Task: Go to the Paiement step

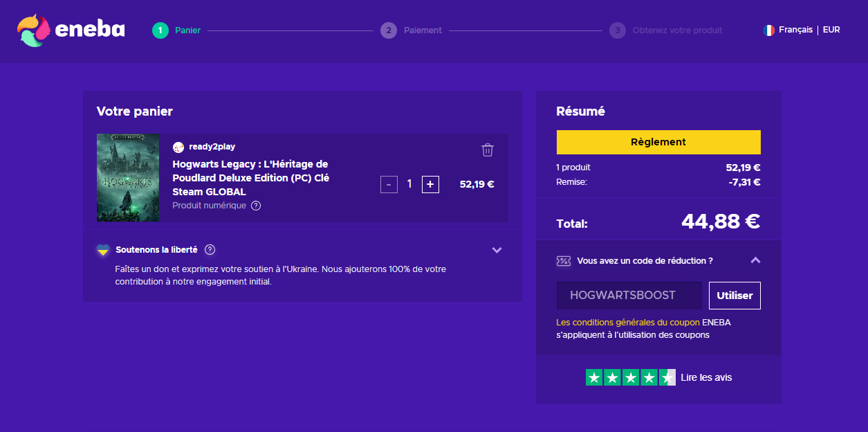Action: 412,30
